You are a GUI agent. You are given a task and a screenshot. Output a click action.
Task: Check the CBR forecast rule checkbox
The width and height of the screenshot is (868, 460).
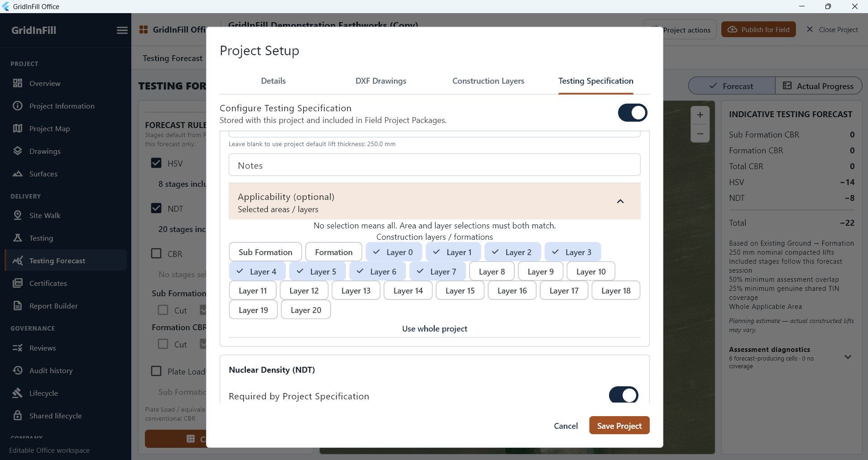click(x=156, y=254)
